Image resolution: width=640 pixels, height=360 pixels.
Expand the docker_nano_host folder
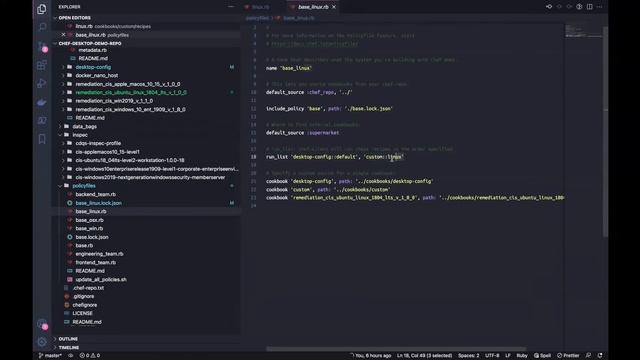coord(97,76)
